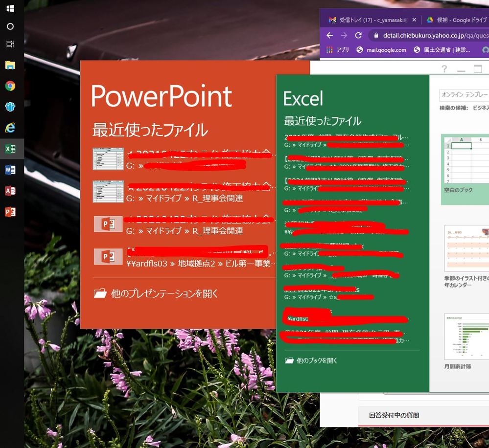Click the オンライン テンプレート search field in Excel
This screenshot has height=448, width=489.
[x=464, y=95]
